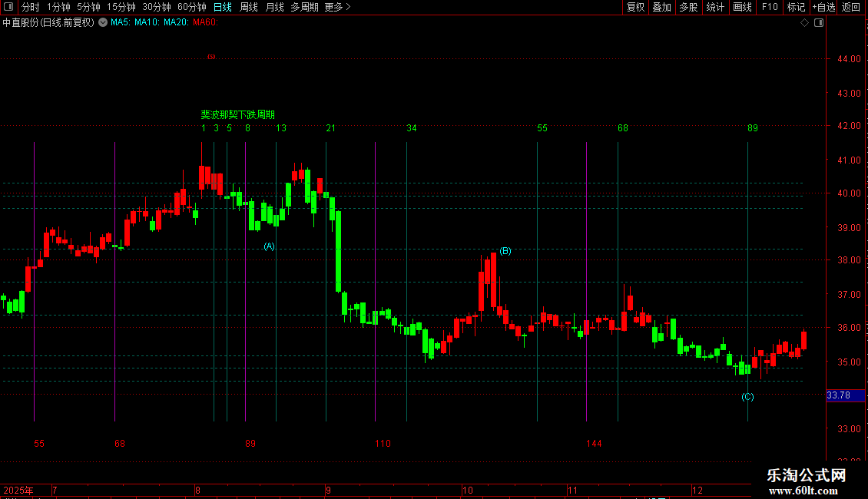The height and width of the screenshot is (499, 868).
Task: Click the Fibonacci 89 cycle line label
Action: [752, 128]
